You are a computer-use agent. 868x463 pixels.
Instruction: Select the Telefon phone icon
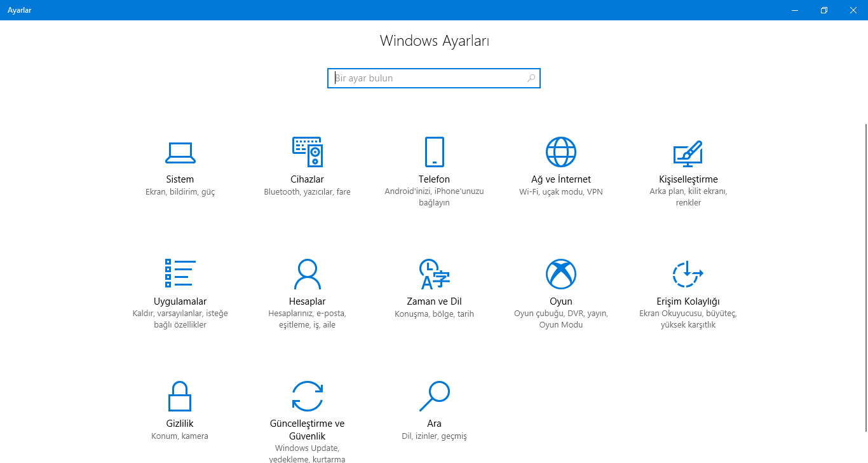click(x=434, y=152)
